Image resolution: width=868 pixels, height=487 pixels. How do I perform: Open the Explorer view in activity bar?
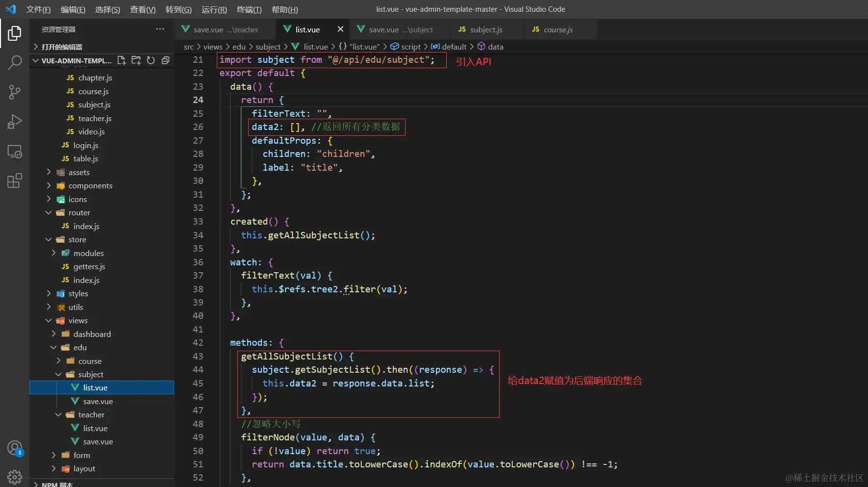[x=15, y=33]
